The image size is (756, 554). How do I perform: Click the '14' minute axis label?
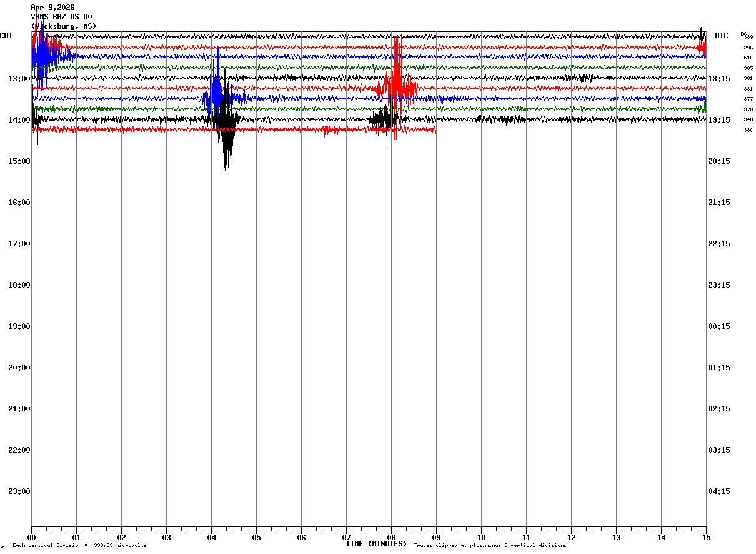tap(661, 538)
